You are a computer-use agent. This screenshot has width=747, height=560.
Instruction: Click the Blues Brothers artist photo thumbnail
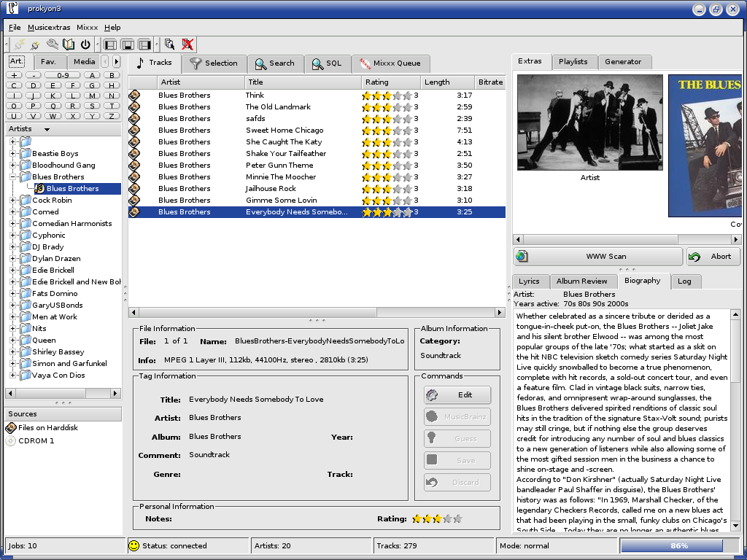589,122
